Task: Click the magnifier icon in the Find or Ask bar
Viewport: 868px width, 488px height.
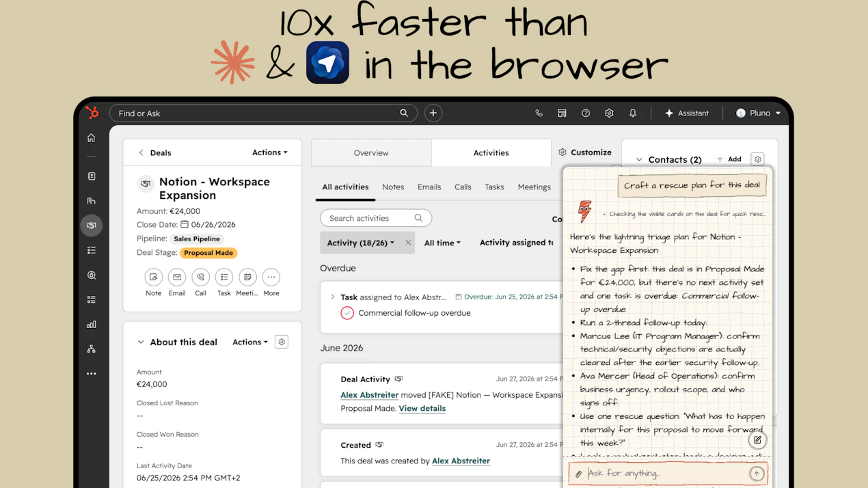Action: tap(404, 113)
